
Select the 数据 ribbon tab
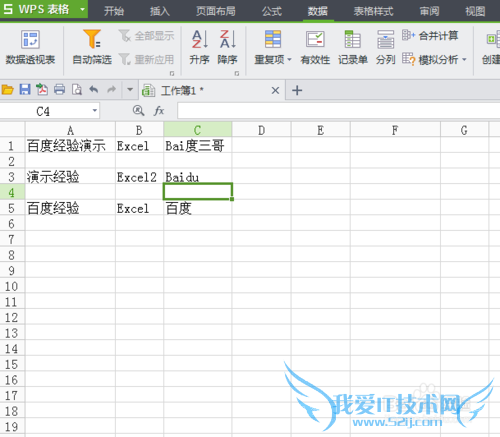click(318, 11)
